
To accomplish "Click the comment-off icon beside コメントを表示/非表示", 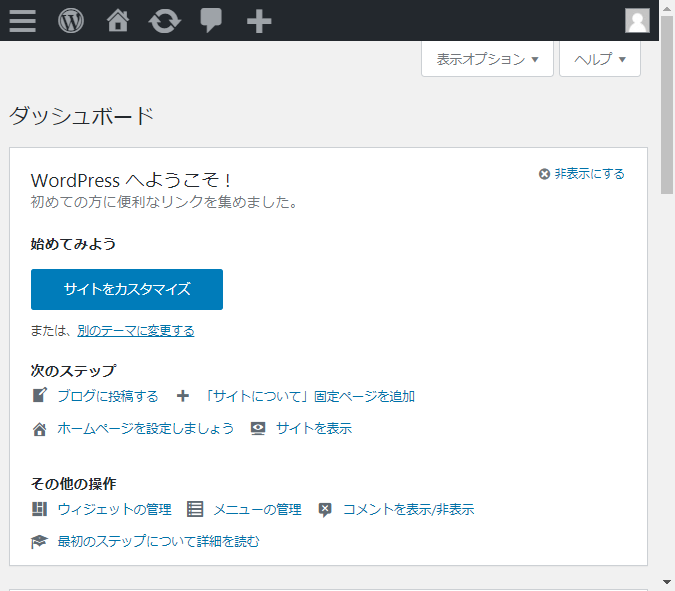I will click(325, 510).
